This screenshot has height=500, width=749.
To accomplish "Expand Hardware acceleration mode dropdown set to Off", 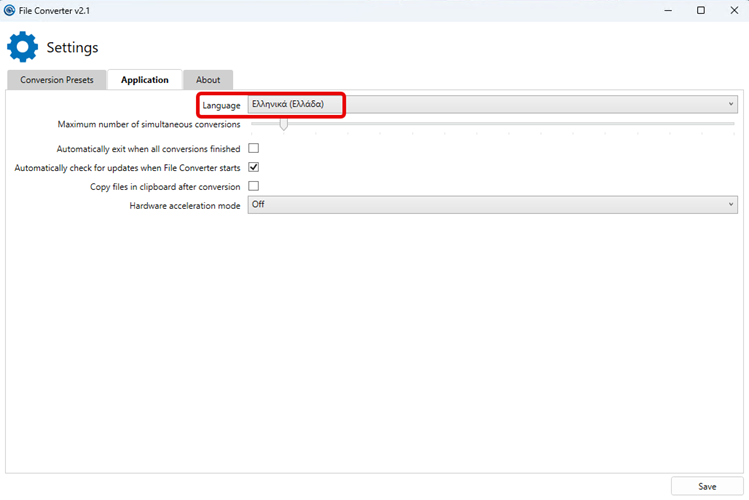I will pyautogui.click(x=490, y=205).
